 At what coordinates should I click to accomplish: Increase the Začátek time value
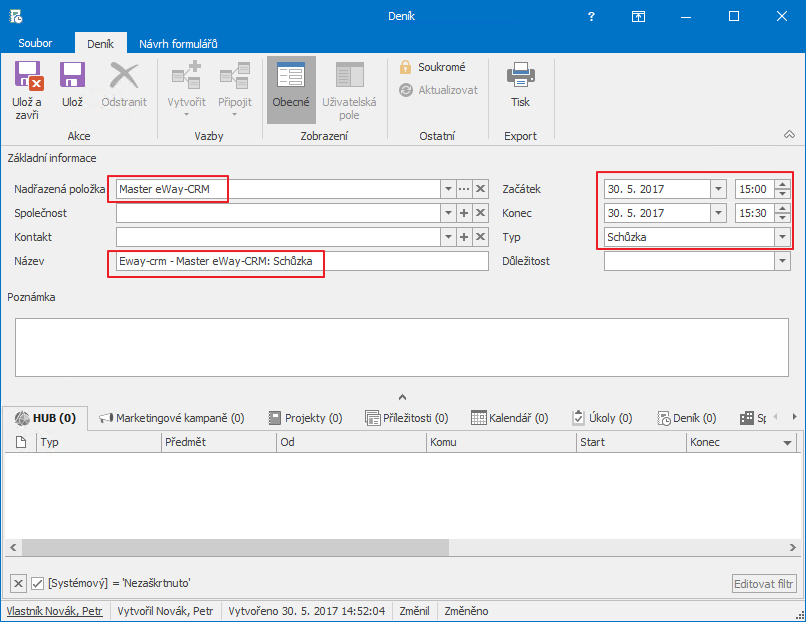(x=782, y=185)
